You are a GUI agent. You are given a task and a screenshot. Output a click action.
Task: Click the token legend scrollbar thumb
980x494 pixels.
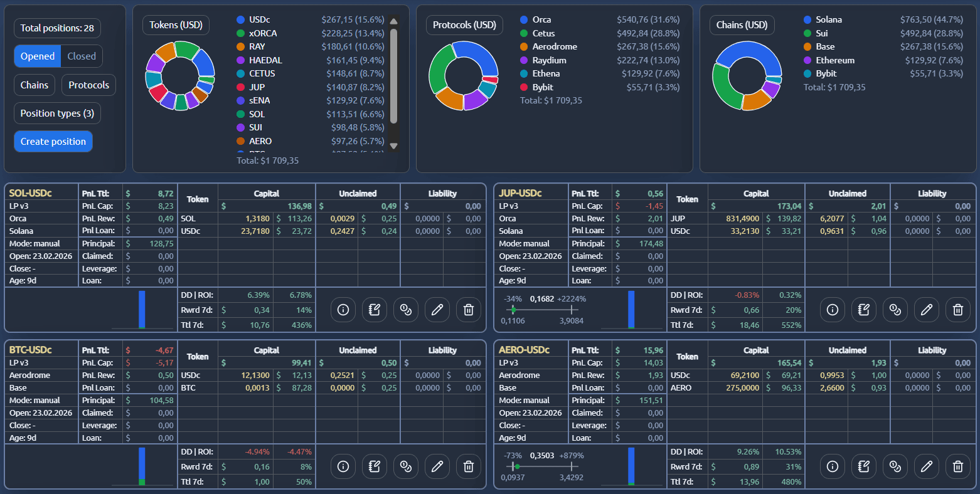[394, 75]
